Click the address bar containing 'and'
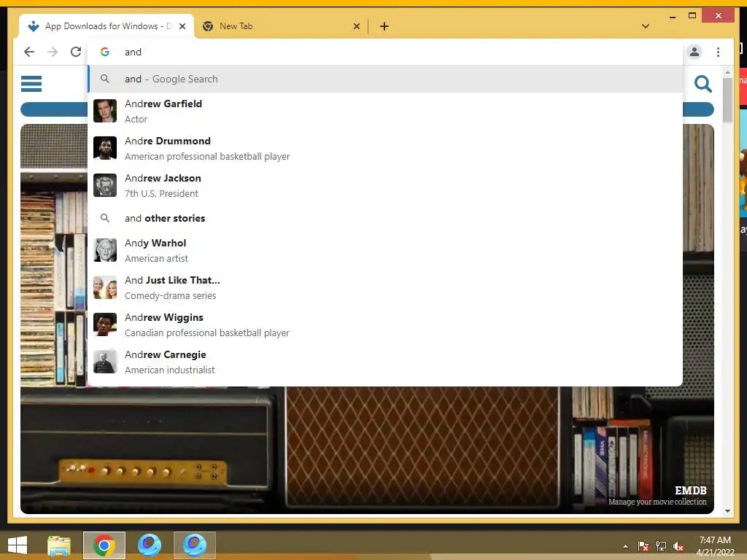The width and height of the screenshot is (747, 560). pos(385,52)
